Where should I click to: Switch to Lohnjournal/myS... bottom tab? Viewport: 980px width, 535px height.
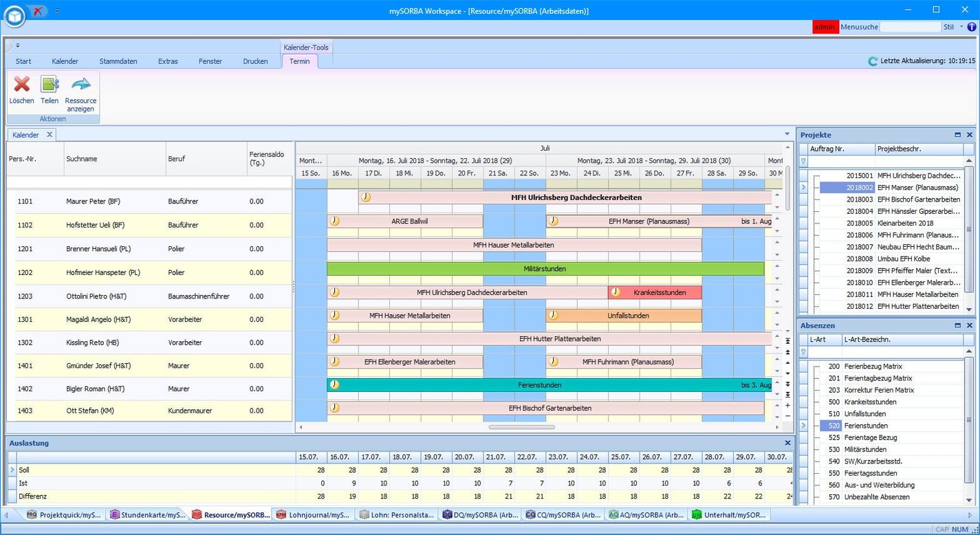point(314,514)
